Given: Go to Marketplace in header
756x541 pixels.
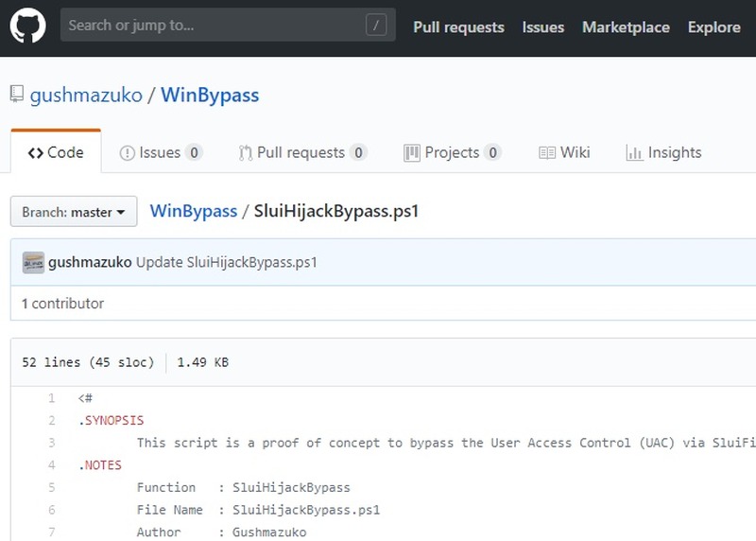Looking at the screenshot, I should [x=626, y=27].
